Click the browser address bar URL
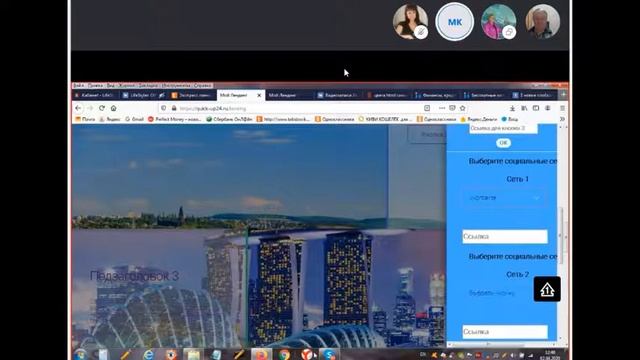Image resolution: width=640 pixels, height=360 pixels. [x=213, y=109]
